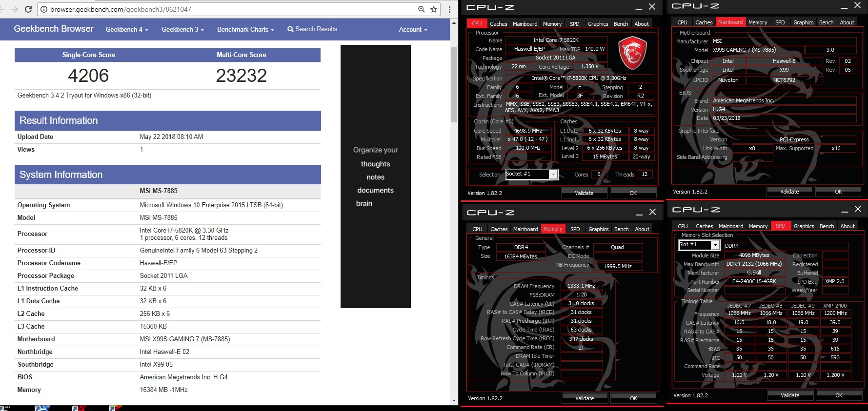Click the MSI dragon logo in CPU-Z
Screen dimensions: 868x411
pos(632,53)
